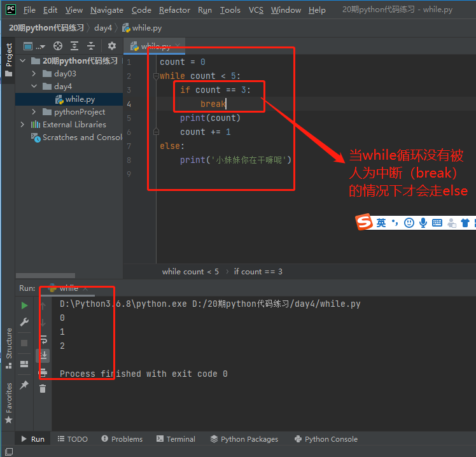This screenshot has height=457, width=476.
Task: Click line number 8 in gutter
Action: coord(129,160)
